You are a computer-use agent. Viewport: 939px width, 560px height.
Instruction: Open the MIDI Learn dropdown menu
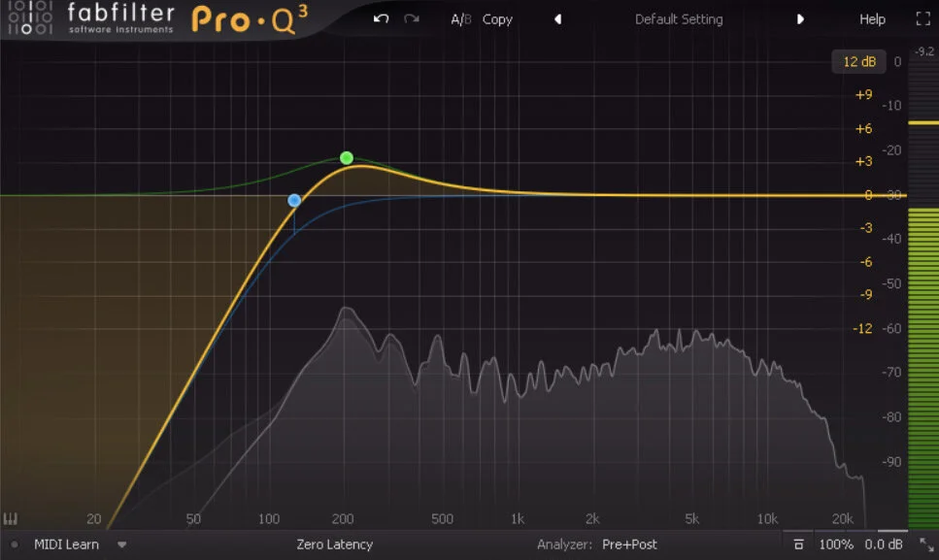point(120,544)
